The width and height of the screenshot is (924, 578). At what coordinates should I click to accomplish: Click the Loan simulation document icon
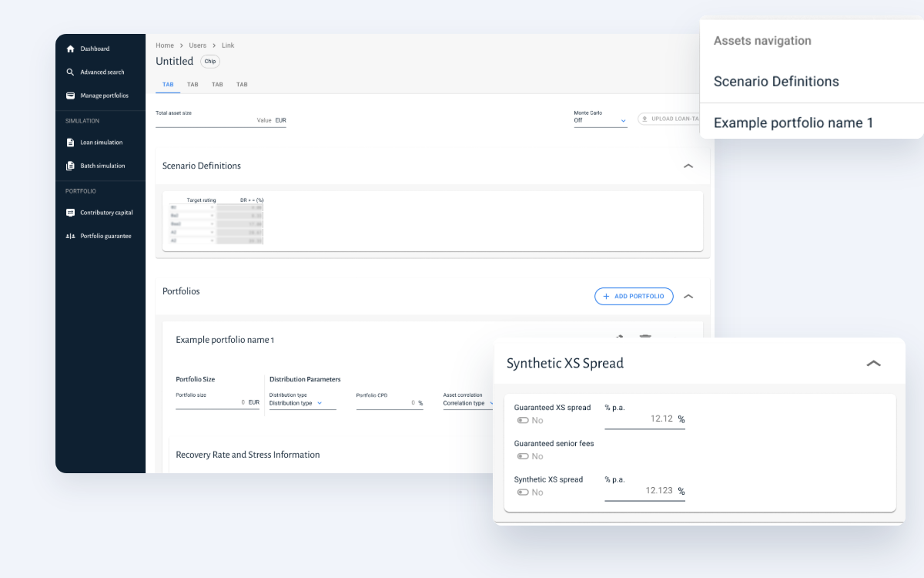point(70,143)
